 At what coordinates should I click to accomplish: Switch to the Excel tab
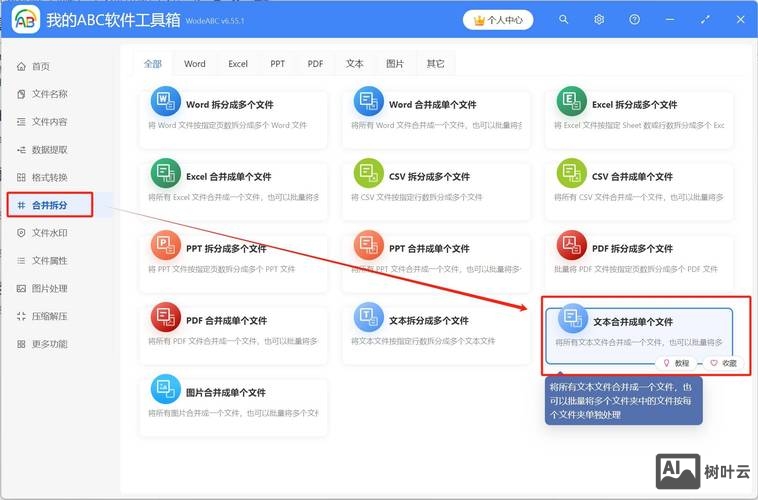click(238, 64)
